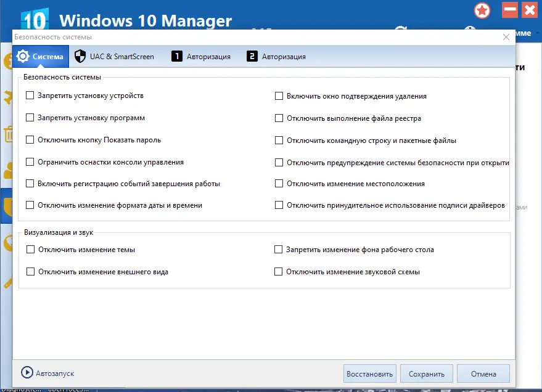The height and width of the screenshot is (392, 542).
Task: Check Отключить изменение темы
Action: 31,250
